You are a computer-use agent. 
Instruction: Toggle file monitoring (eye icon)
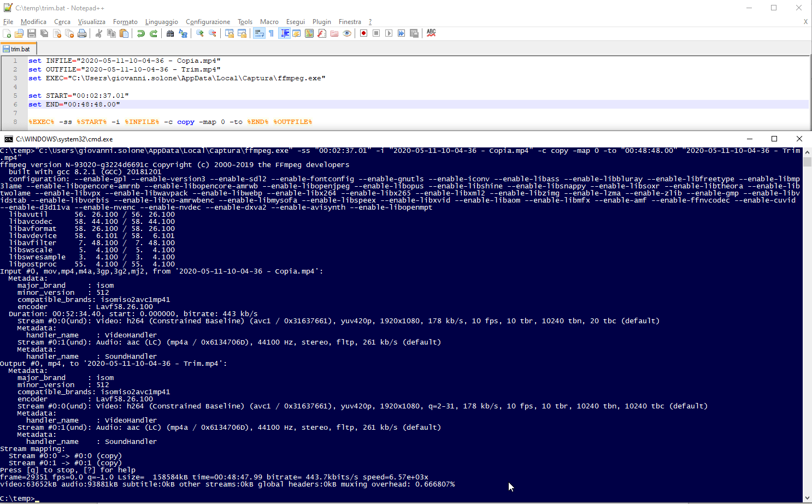pos(347,33)
